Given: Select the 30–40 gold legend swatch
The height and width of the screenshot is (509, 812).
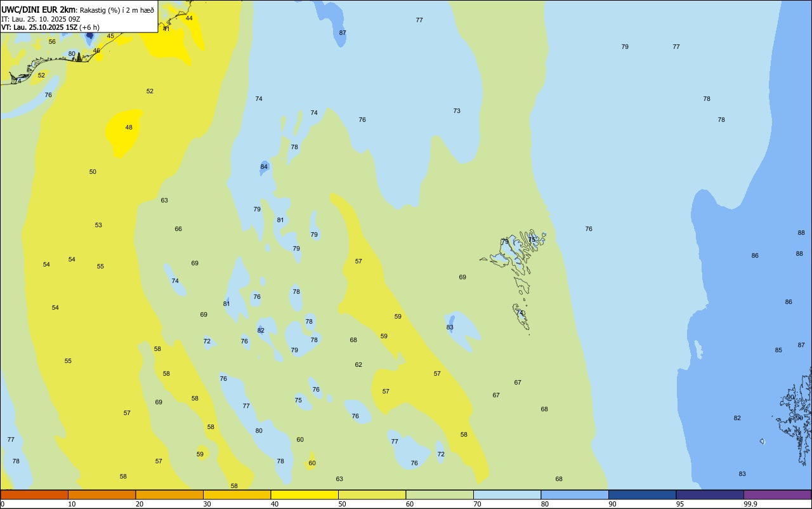Looking at the screenshot, I should [x=237, y=494].
